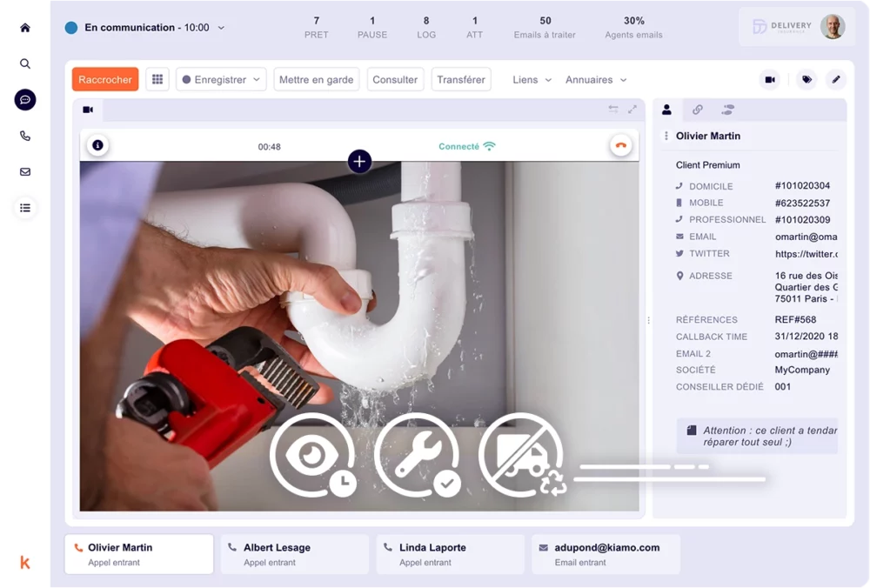Screen dimensions: 870x588
Task: Click the 8 LOG counter
Action: pos(426,27)
